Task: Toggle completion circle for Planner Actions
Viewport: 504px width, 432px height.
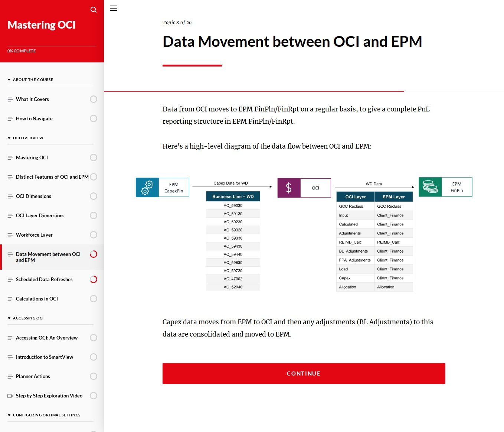Action: [94, 376]
